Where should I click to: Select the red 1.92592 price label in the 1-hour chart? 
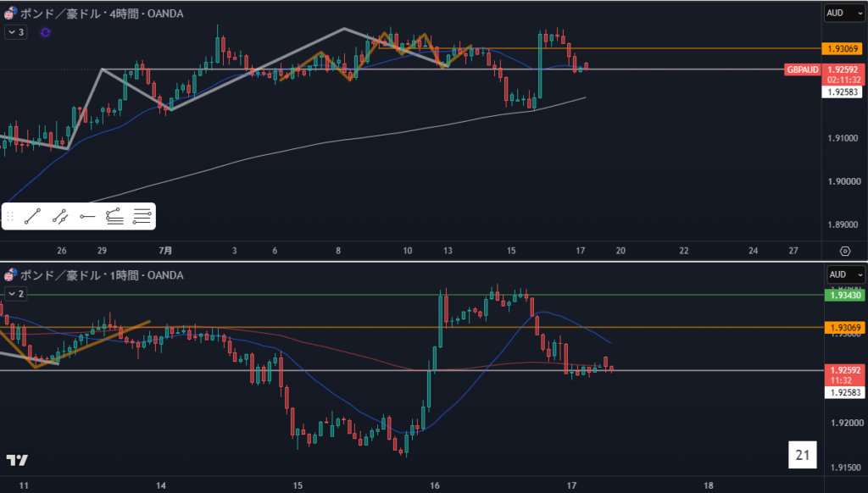tap(844, 370)
